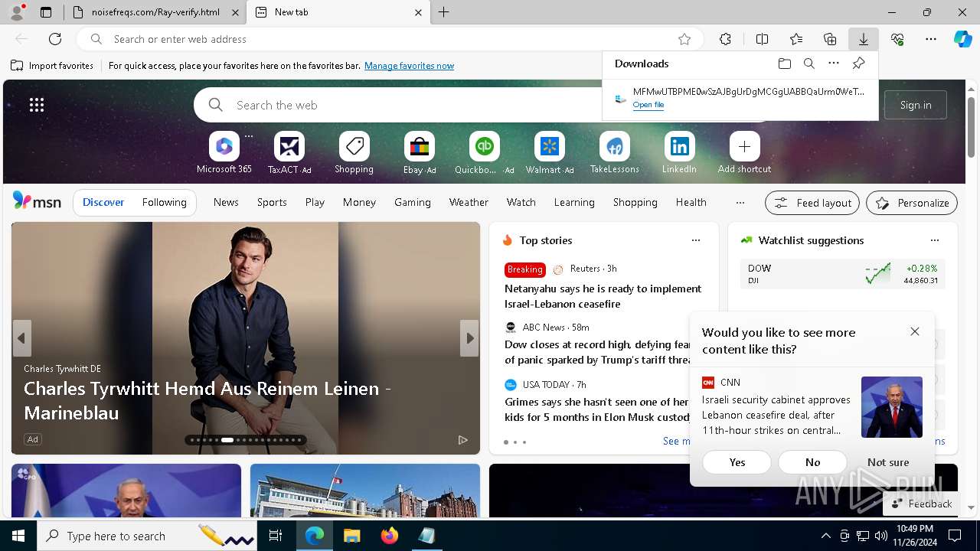The width and height of the screenshot is (980, 551).
Task: Show previous carousel slide arrow
Action: [x=21, y=338]
